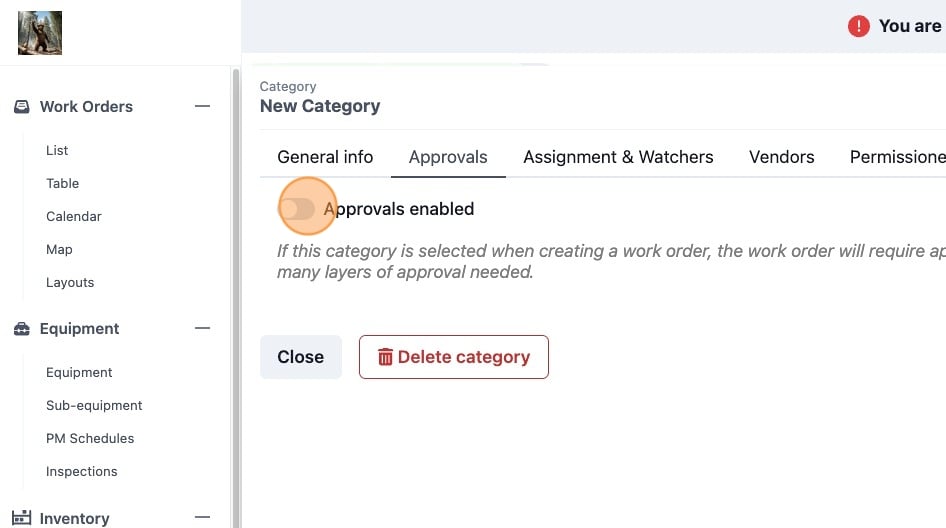Open the Work Orders Calendar view
The image size is (946, 528).
point(74,216)
